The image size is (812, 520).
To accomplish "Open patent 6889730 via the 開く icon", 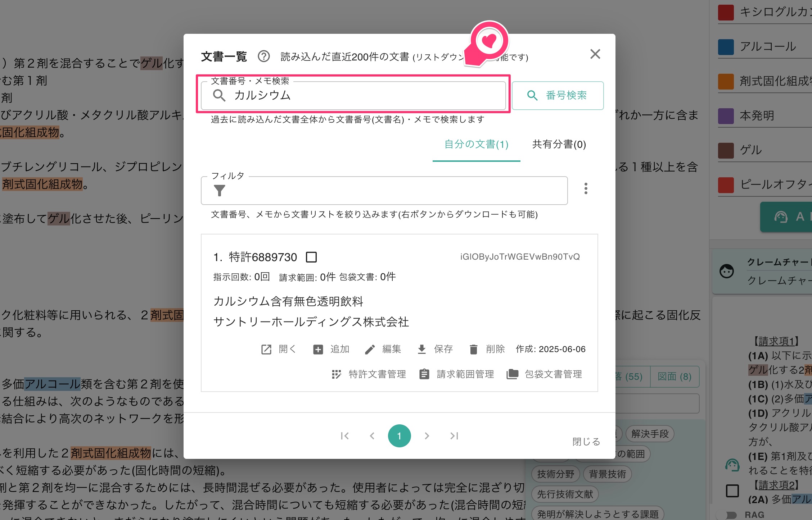I will 266,349.
